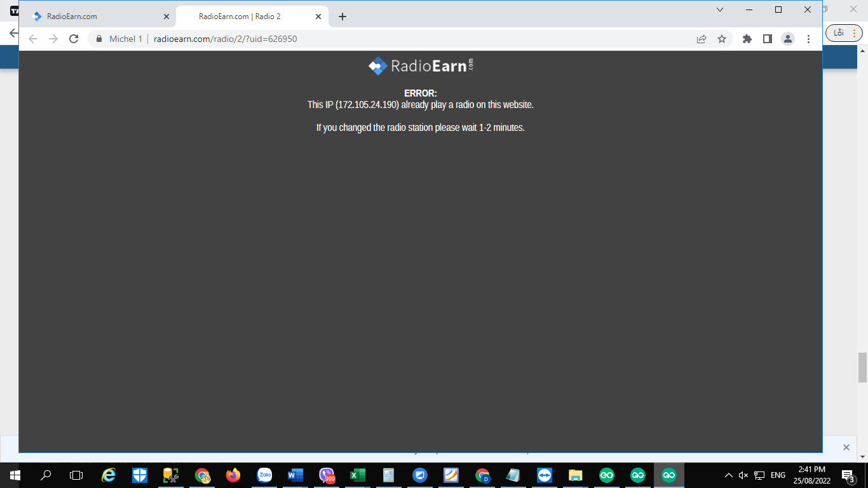Open Windows Security shield on taskbar
This screenshot has width=868, height=488.
point(140,475)
